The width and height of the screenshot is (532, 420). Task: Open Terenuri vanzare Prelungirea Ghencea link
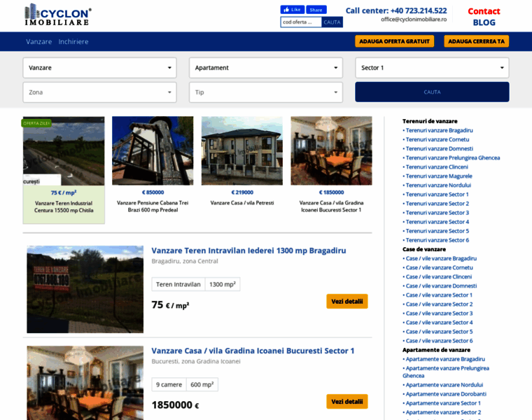(451, 157)
